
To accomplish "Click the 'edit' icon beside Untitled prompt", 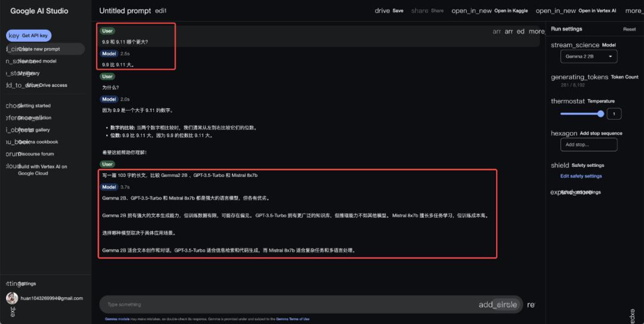I will click(160, 11).
